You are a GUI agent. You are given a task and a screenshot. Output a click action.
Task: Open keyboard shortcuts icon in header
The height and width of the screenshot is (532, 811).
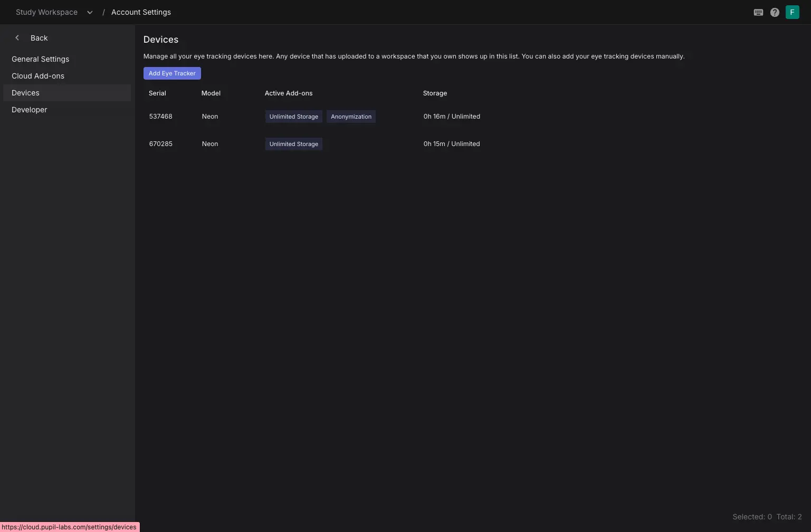pyautogui.click(x=758, y=13)
